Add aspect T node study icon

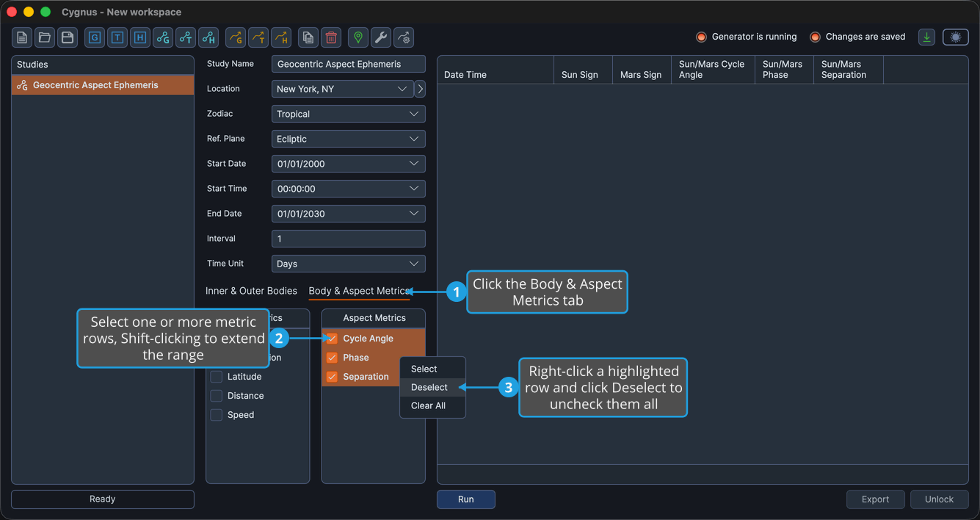186,37
